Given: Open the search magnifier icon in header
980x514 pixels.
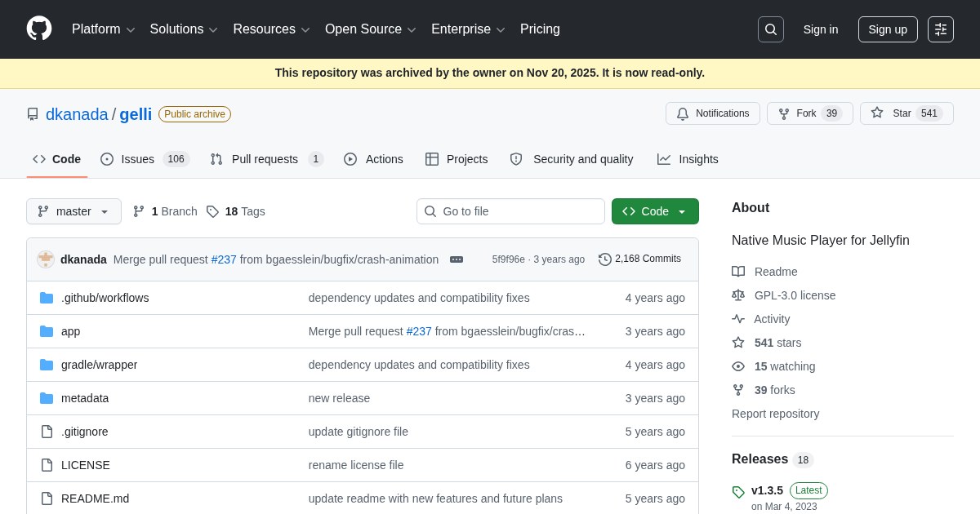Looking at the screenshot, I should (x=771, y=29).
